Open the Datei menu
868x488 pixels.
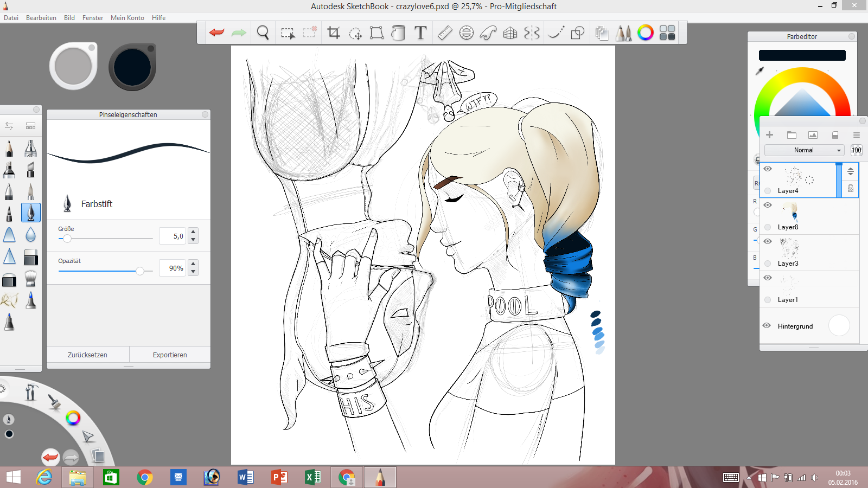click(x=11, y=18)
